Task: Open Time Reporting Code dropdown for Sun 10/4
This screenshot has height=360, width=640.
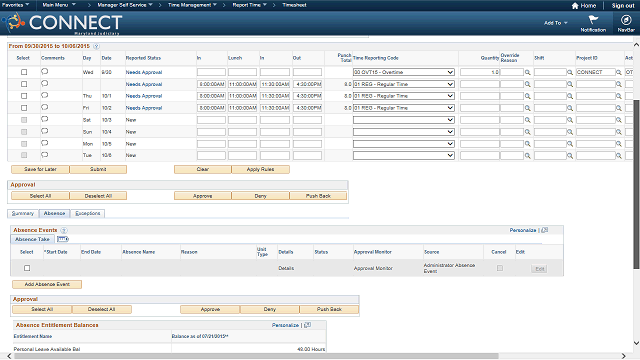Action: coord(404,132)
